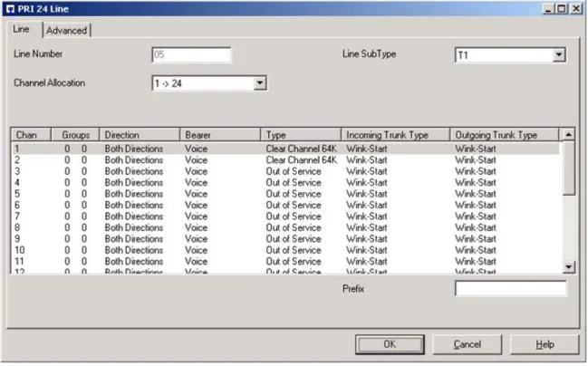Click Out of Service in channel 3 row
This screenshot has height=366, width=588.
294,171
